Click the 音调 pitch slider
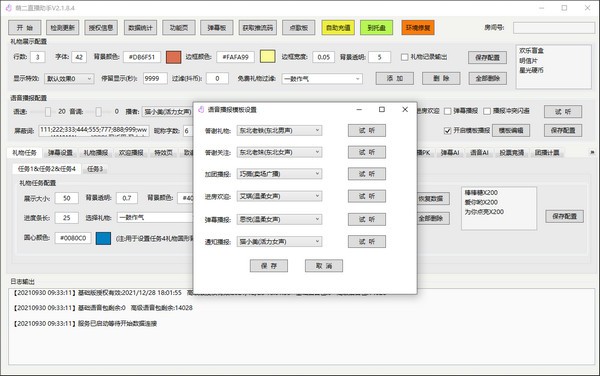The image size is (600, 376). (98, 112)
